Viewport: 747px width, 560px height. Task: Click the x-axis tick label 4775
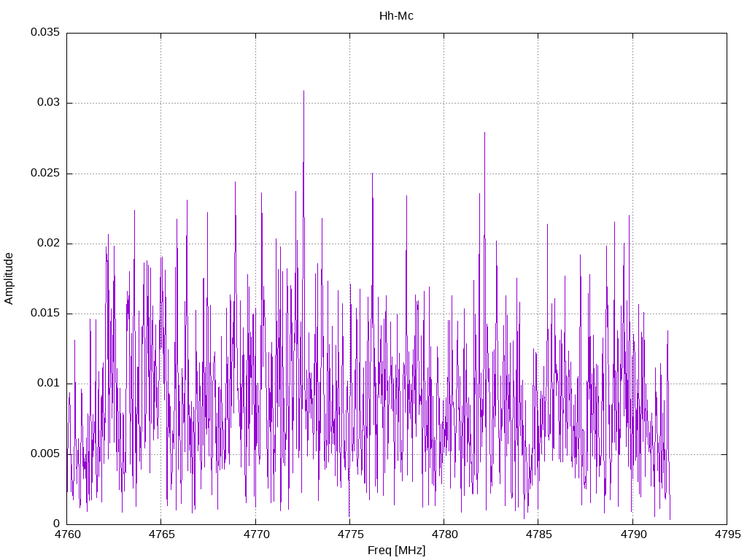(350, 534)
